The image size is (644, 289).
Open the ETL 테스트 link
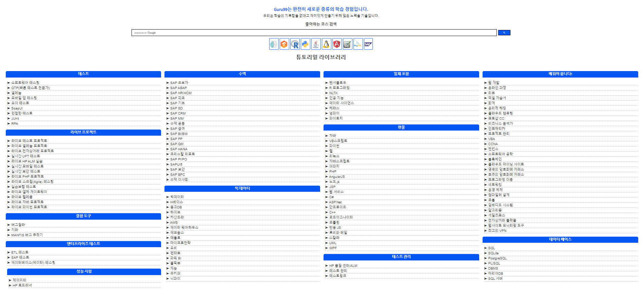(x=20, y=252)
